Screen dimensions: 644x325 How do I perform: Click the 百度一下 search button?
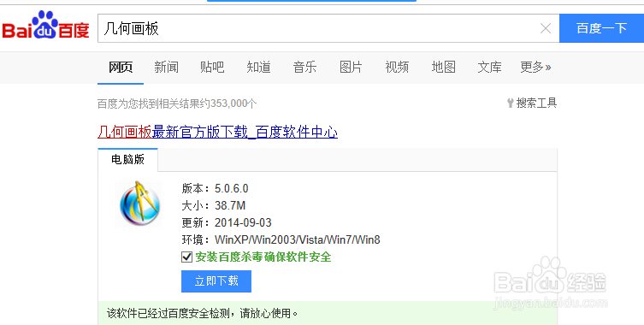tap(601, 28)
